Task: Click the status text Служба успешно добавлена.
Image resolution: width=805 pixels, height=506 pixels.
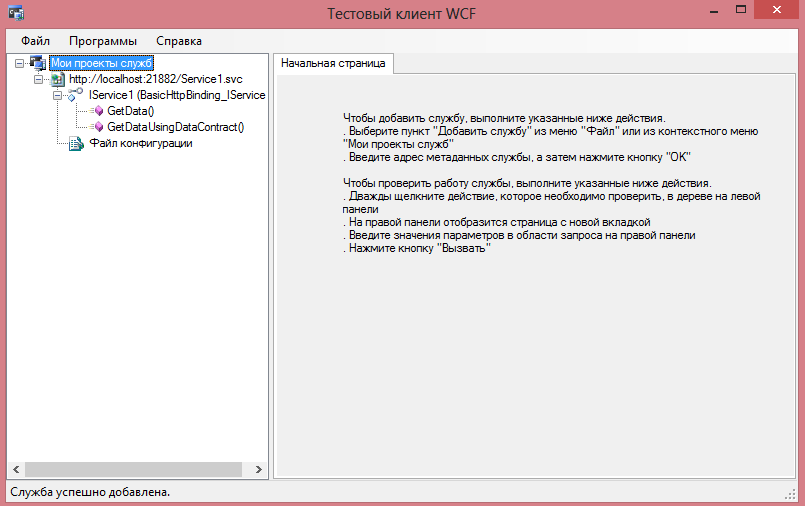Action: coord(90,492)
